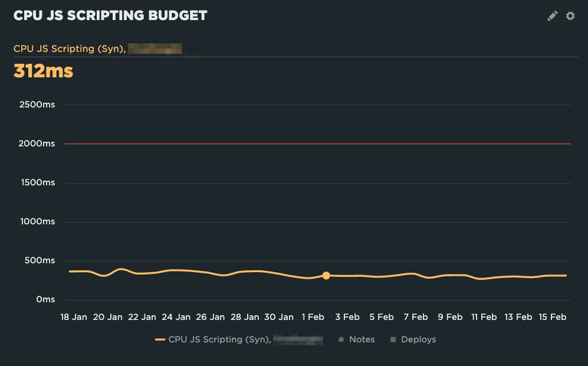Viewport: 588px width, 366px height.
Task: Click the 18 Jan date label on the x-axis
Action: coord(74,317)
